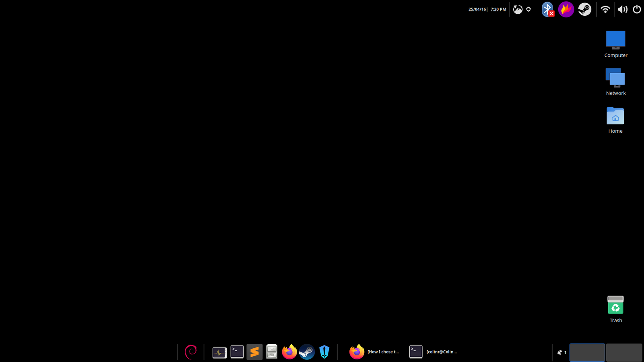
Task: Switch to the 'How I chose t...' Firefox window
Action: click(374, 352)
